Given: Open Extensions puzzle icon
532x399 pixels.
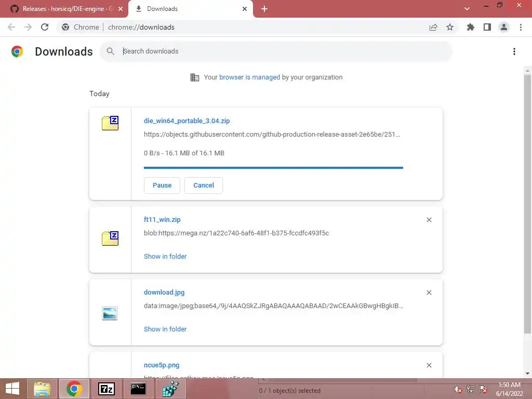Looking at the screenshot, I should 471,27.
